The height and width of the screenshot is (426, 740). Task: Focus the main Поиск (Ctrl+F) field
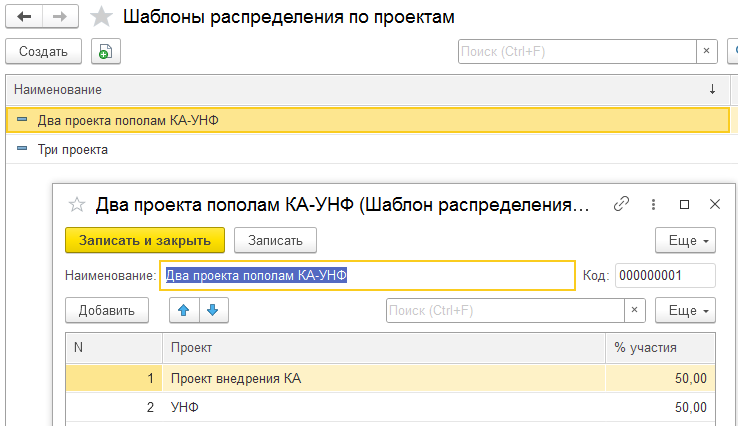click(577, 51)
